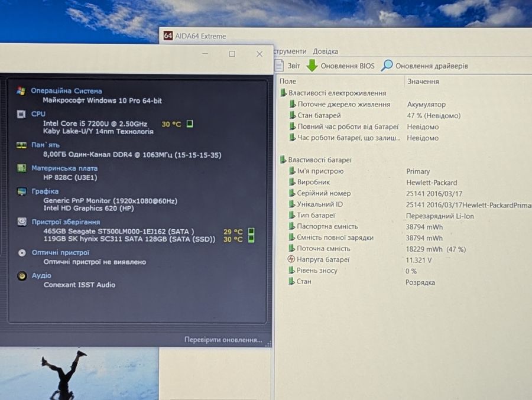Viewport: 532px width, 400px height.
Task: Click the Поле column header
Action: (x=288, y=81)
